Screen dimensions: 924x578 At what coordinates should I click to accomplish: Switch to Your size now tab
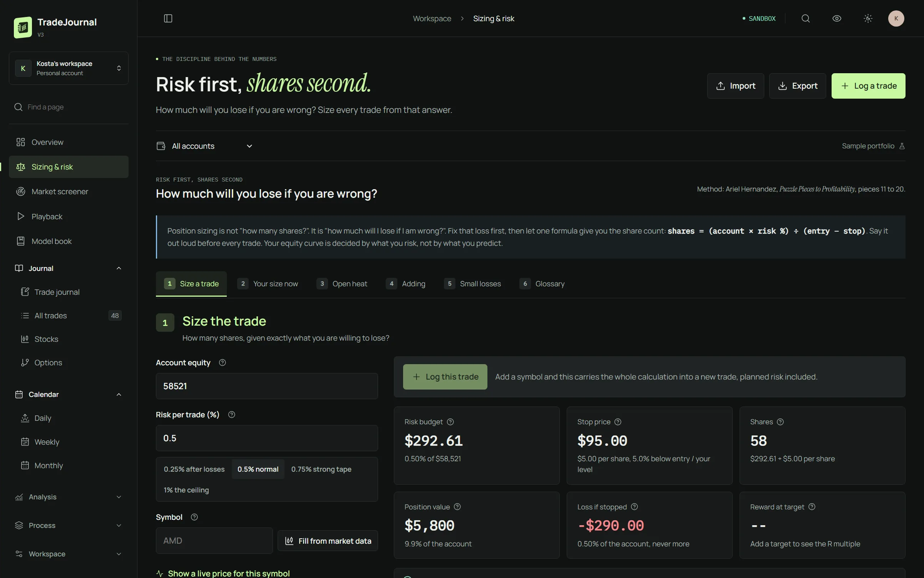tap(268, 284)
